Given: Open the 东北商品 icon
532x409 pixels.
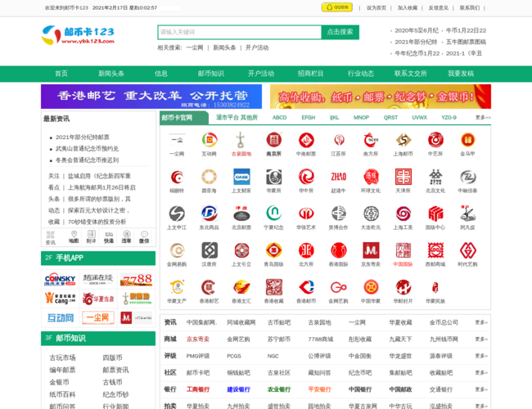Looking at the screenshot, I should [x=209, y=213].
